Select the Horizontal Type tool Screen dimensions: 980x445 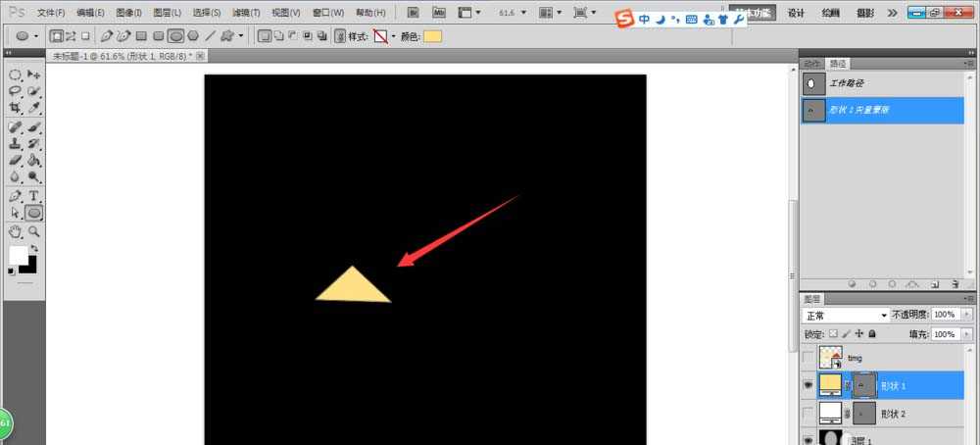(34, 196)
